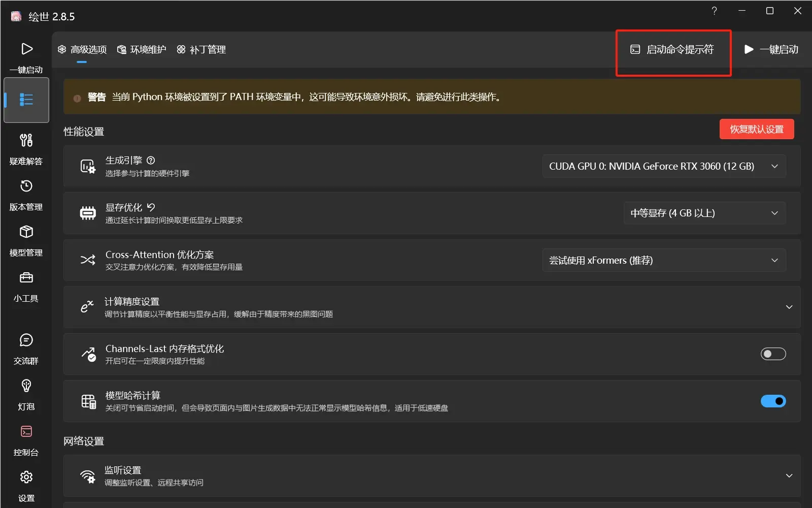Click the 开启可在一定限度内提升性能 description
The height and width of the screenshot is (508, 812).
point(155,361)
